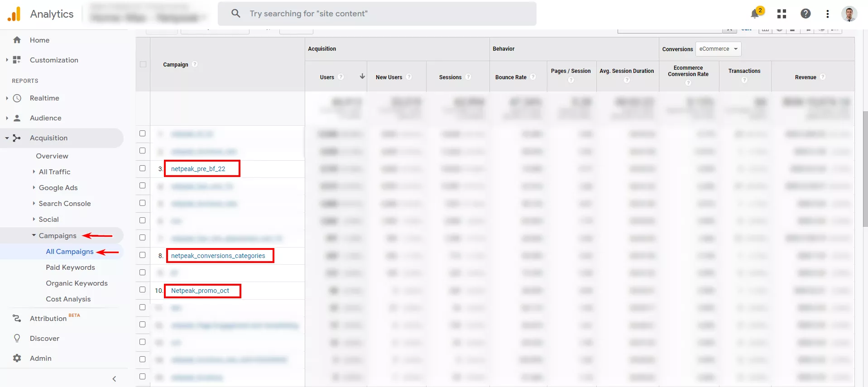Check the box for netpeak_pre_bf_22 row
Screen dimensions: 868x387
[x=143, y=168]
